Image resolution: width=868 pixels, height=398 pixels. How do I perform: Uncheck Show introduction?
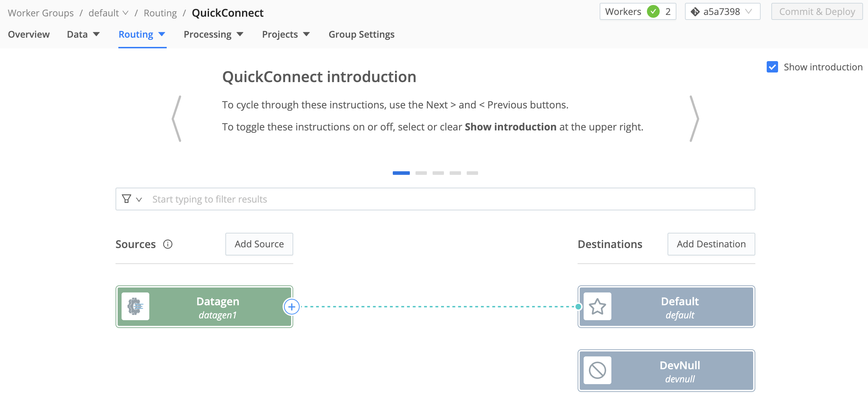(x=772, y=67)
